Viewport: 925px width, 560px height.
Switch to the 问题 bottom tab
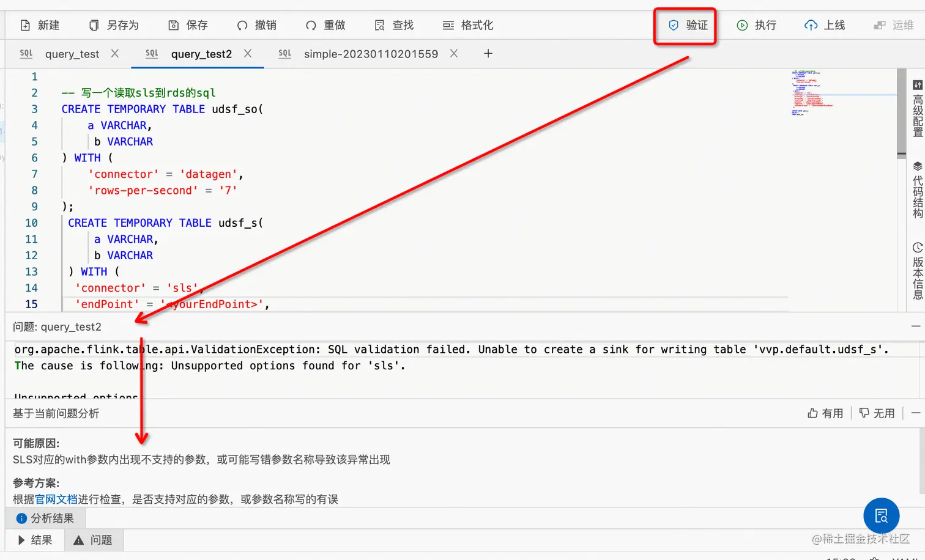point(93,540)
